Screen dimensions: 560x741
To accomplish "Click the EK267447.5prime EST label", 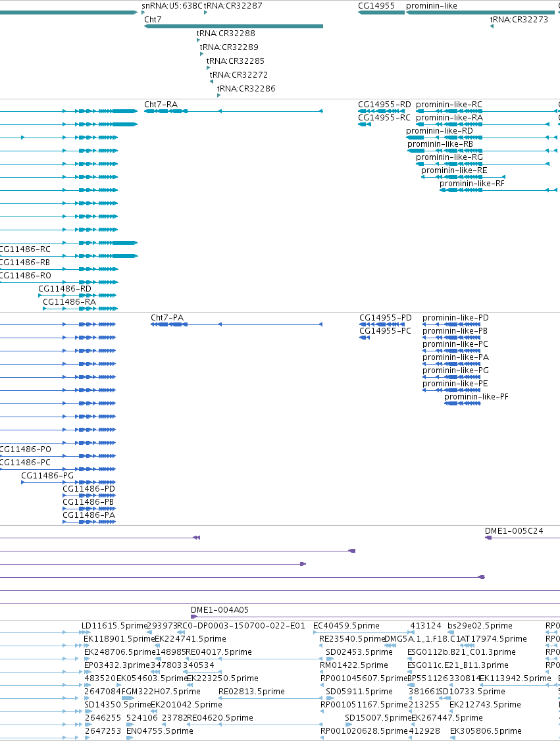I will pos(447,718).
